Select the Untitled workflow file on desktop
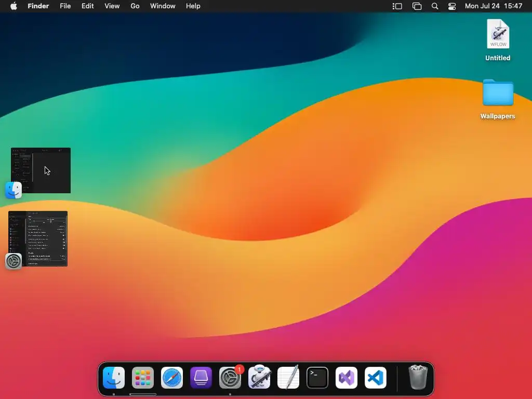Screen dimensions: 532x399 (498, 34)
